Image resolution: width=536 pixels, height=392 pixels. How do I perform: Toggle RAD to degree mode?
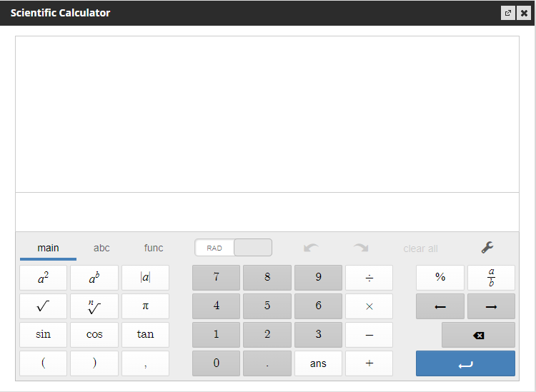[234, 248]
